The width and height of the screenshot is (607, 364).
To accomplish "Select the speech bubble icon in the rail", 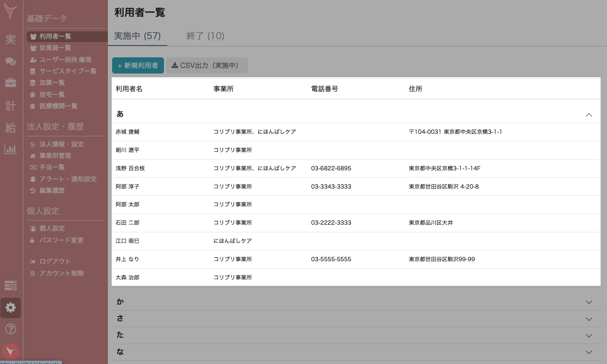I will [x=10, y=61].
